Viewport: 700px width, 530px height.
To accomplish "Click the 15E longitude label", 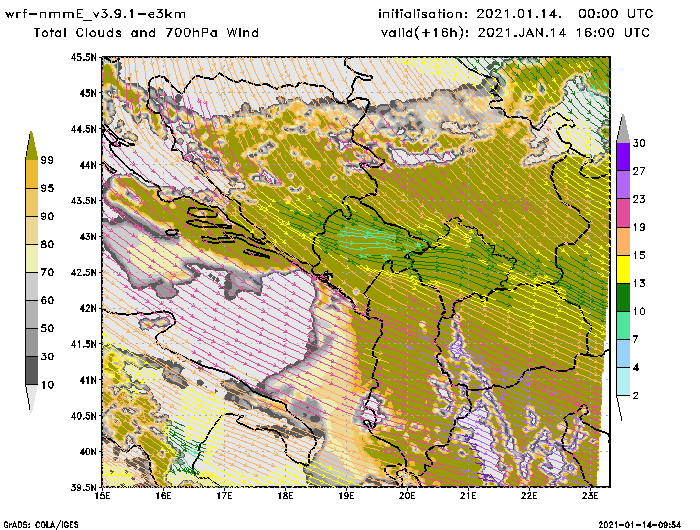I will point(103,496).
